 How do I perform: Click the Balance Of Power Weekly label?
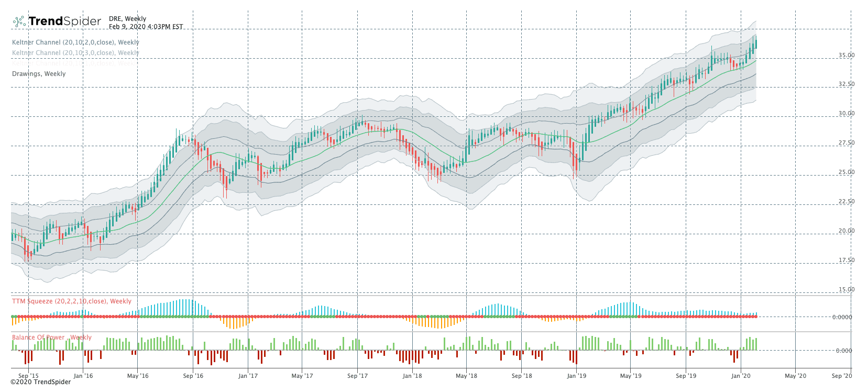(x=52, y=337)
